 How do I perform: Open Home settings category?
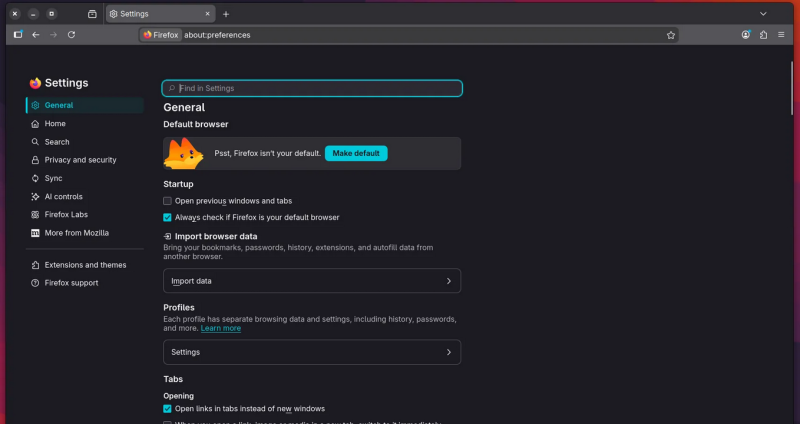point(85,123)
